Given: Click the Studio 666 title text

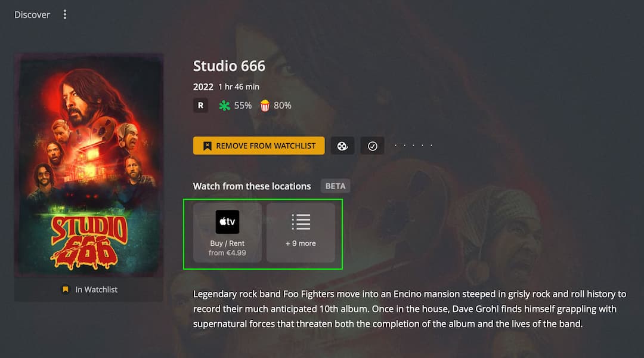Looking at the screenshot, I should (229, 66).
